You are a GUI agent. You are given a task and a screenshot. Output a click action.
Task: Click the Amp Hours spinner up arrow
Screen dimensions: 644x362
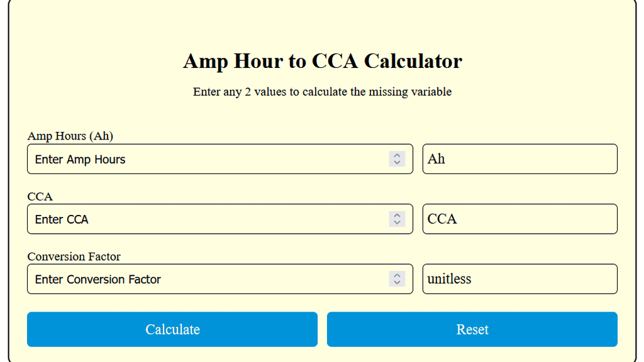point(397,155)
